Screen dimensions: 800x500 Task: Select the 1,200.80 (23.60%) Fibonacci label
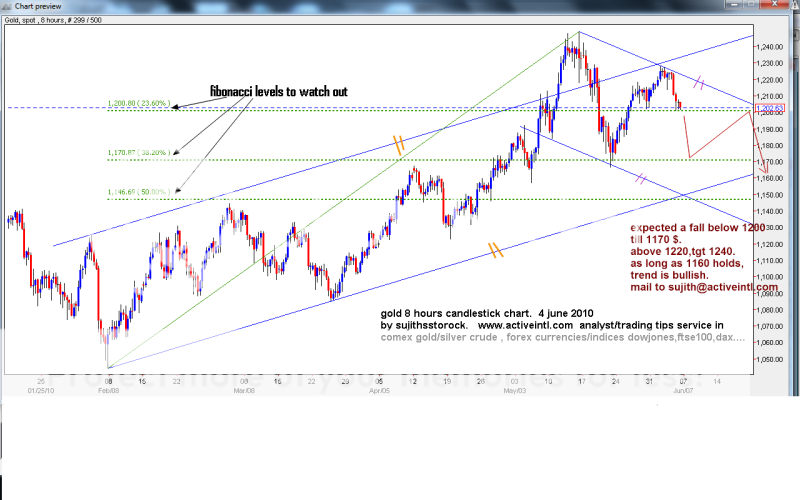pyautogui.click(x=139, y=104)
